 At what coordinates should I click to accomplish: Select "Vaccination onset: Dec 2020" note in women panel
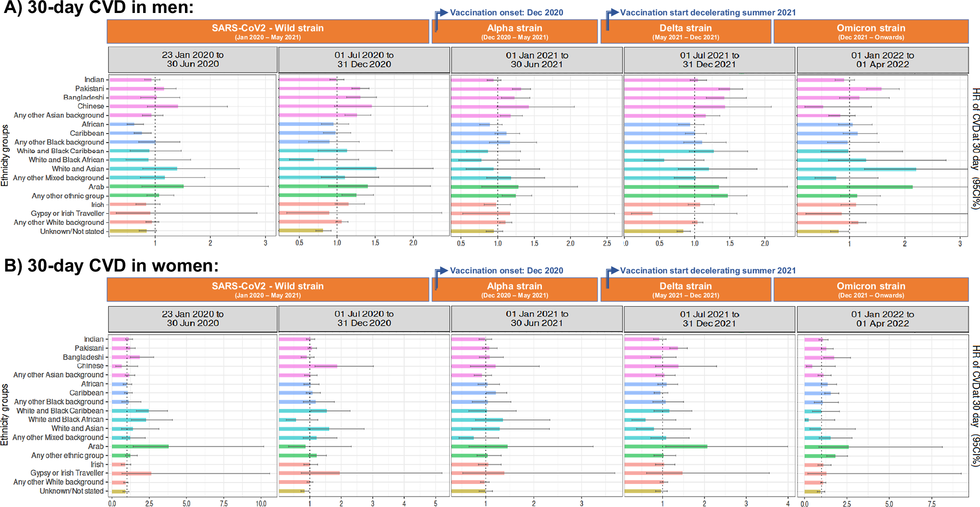tap(506, 271)
